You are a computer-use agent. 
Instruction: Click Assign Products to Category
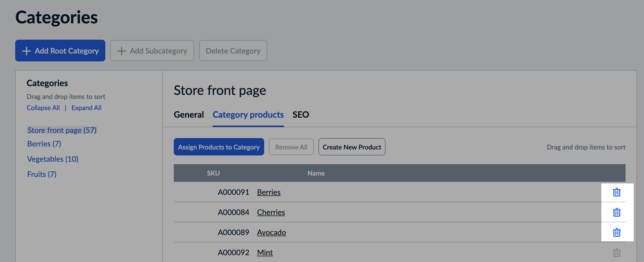tap(219, 147)
